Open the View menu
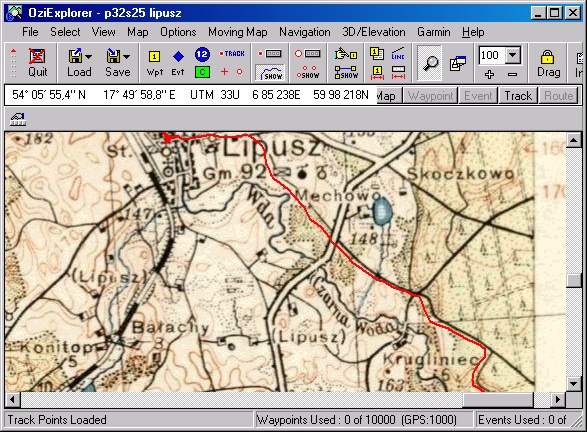Screen dimensions: 587x432 click(x=103, y=32)
